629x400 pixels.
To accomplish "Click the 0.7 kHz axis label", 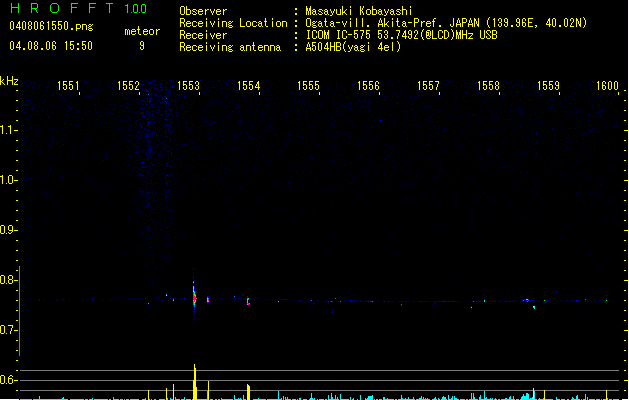I will (8, 330).
